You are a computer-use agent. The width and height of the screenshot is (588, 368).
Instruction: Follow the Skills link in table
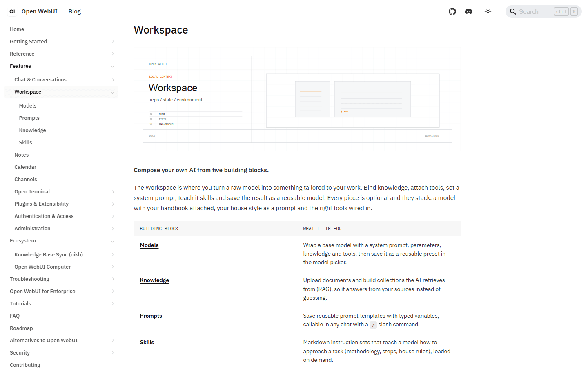[147, 342]
